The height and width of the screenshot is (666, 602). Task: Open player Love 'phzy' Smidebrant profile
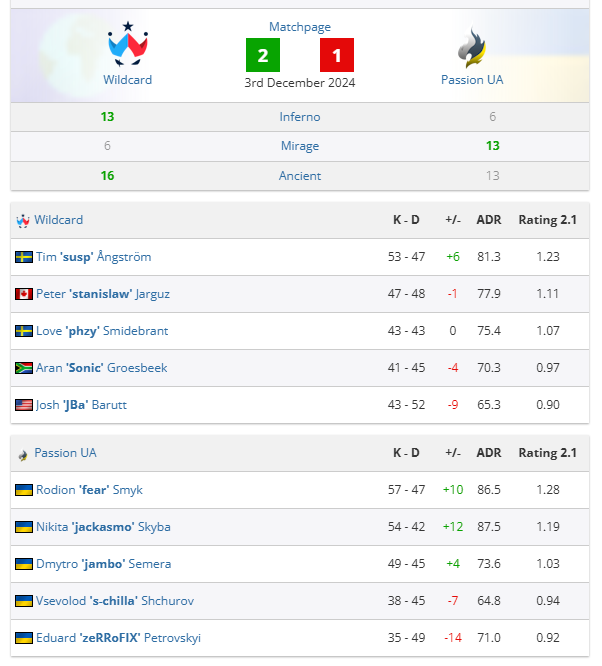pos(102,331)
